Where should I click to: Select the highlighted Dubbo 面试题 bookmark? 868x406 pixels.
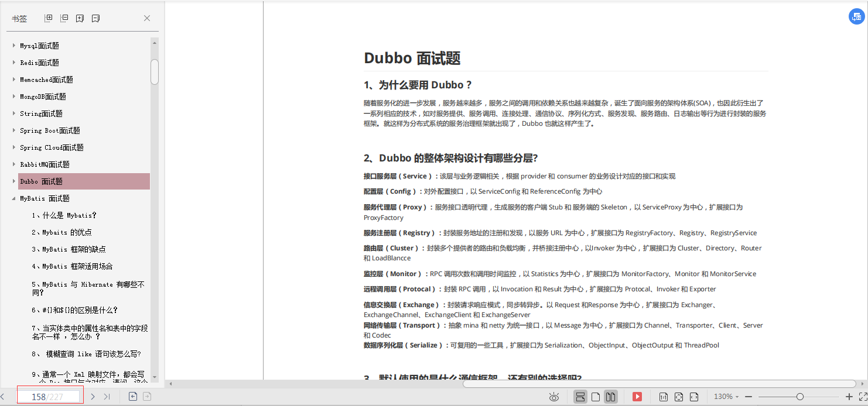pyautogui.click(x=84, y=181)
